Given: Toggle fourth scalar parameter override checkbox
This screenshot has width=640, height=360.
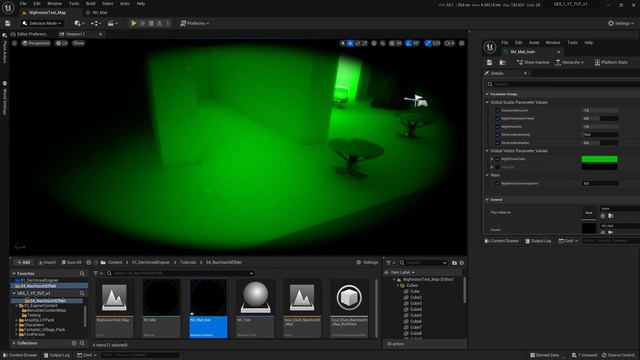Looking at the screenshot, I should point(497,135).
